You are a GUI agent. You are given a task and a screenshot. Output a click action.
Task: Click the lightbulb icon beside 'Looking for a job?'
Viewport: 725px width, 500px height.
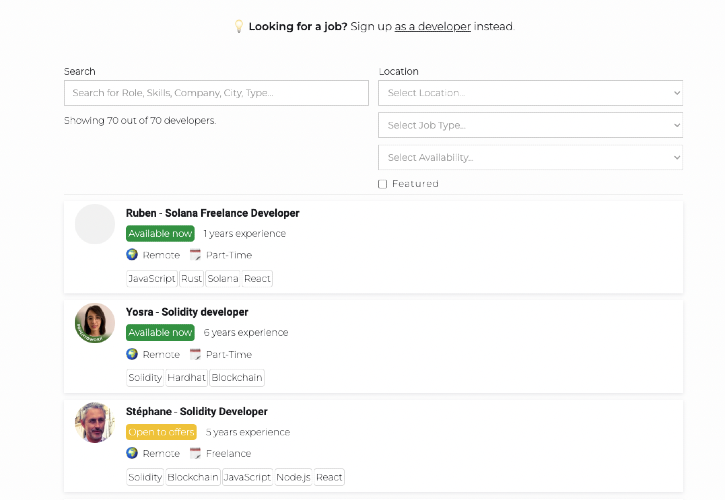click(238, 26)
